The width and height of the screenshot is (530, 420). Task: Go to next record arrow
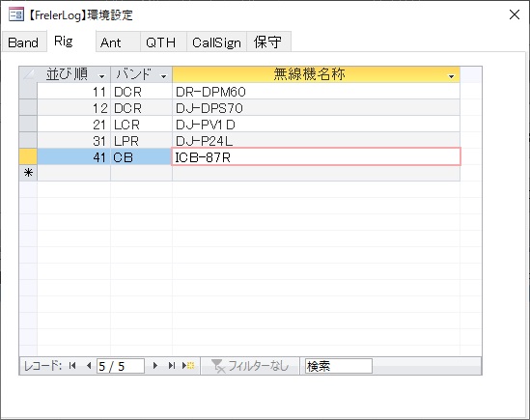(155, 366)
